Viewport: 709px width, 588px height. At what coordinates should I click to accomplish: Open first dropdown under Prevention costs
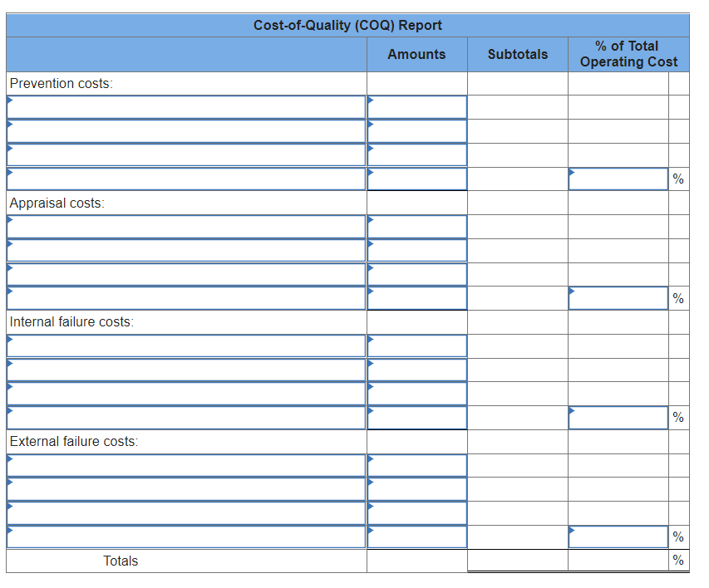[186, 107]
